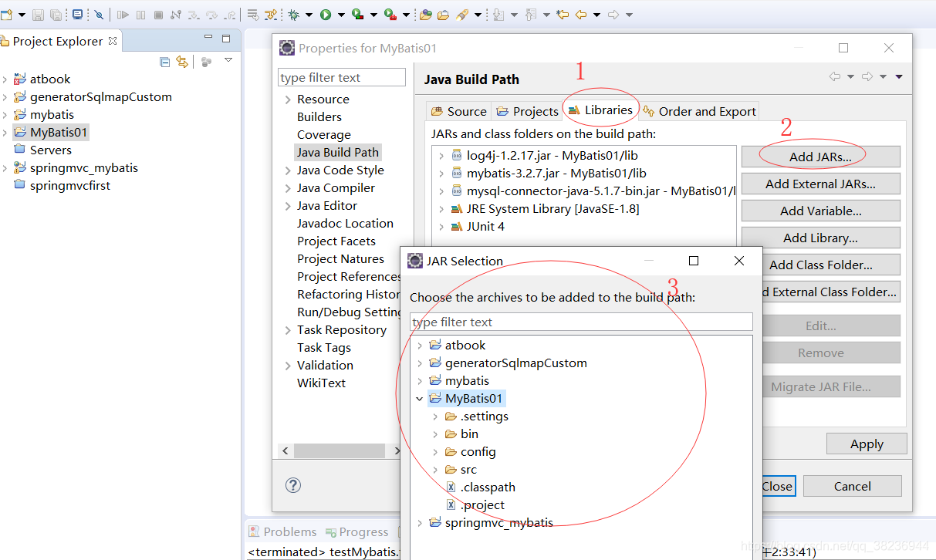Select springmvc_mybatis in Project Explorer
The image size is (936, 560).
point(84,168)
